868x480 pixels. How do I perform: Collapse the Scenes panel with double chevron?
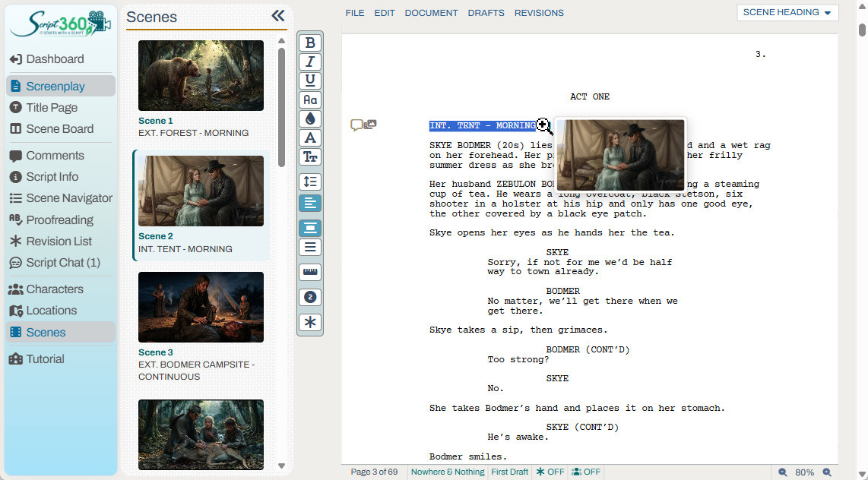pyautogui.click(x=278, y=16)
